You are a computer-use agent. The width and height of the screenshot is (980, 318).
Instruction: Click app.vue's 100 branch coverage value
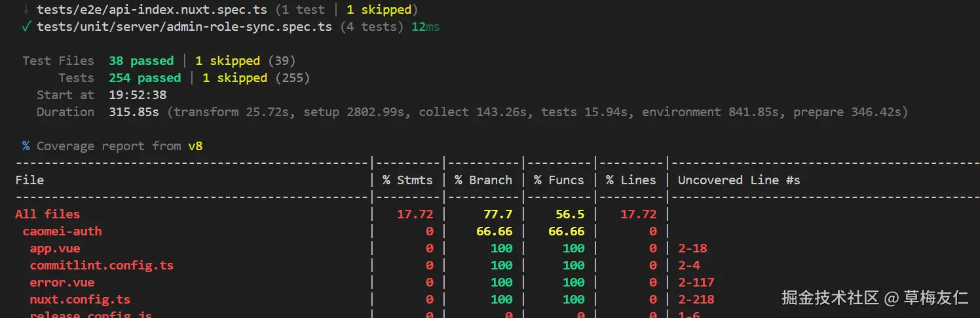502,248
